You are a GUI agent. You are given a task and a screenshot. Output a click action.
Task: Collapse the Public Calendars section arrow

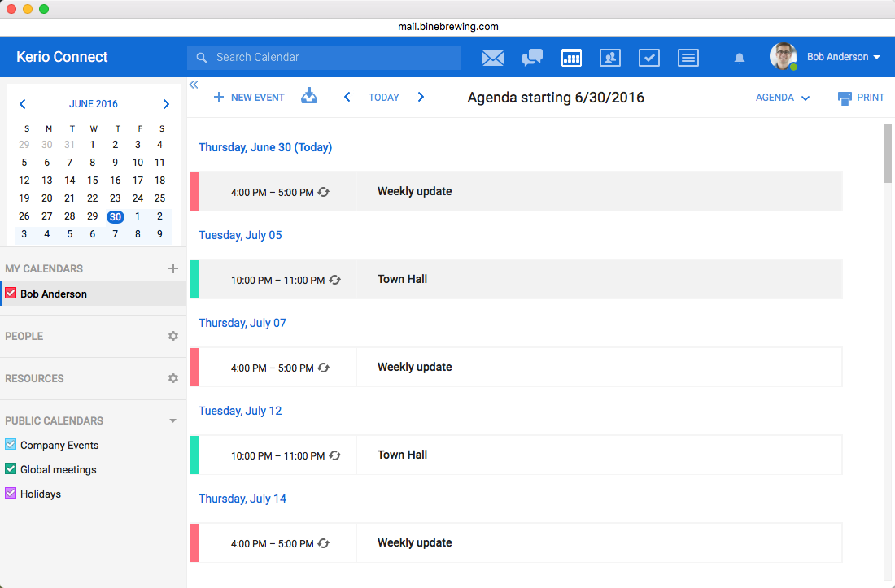point(172,420)
